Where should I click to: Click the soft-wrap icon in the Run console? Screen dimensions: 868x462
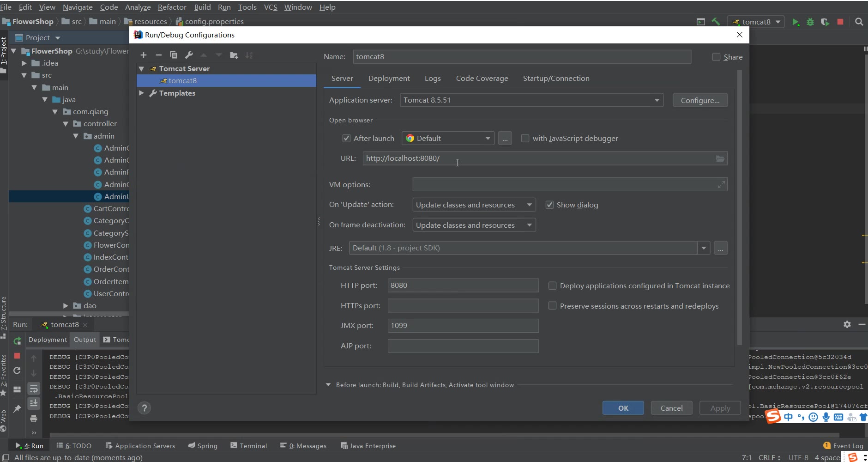pos(34,389)
